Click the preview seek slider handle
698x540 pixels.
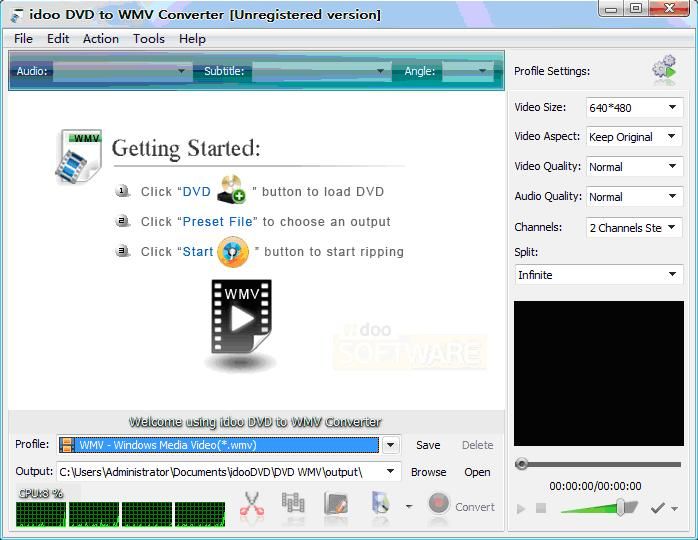tap(521, 464)
